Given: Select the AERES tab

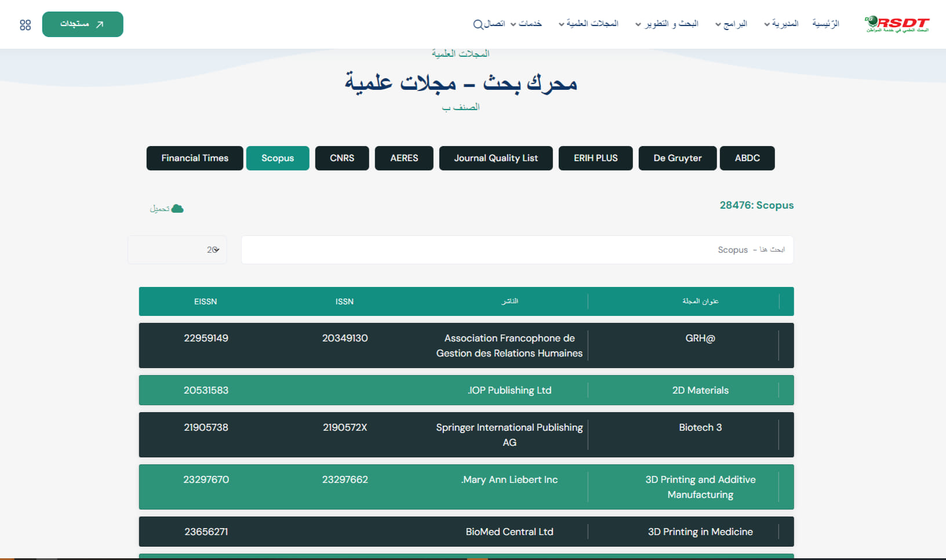Looking at the screenshot, I should (404, 158).
